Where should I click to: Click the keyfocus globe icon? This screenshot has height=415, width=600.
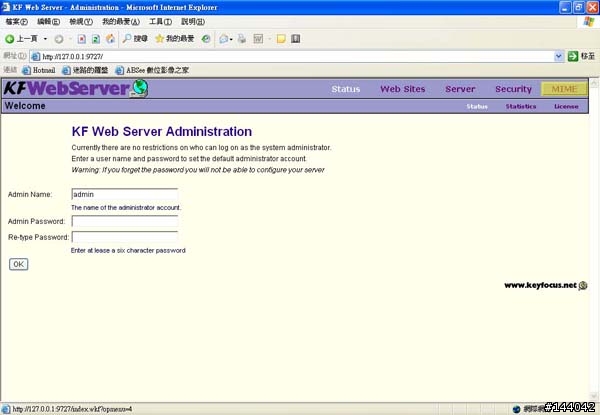pyautogui.click(x=583, y=285)
